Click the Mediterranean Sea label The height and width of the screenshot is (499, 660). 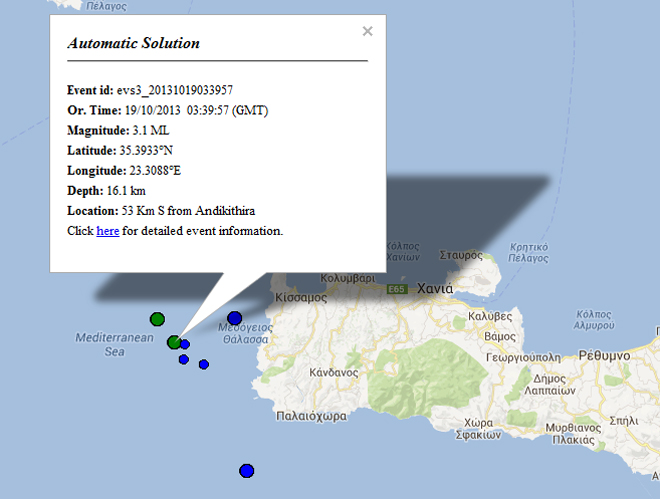114,344
